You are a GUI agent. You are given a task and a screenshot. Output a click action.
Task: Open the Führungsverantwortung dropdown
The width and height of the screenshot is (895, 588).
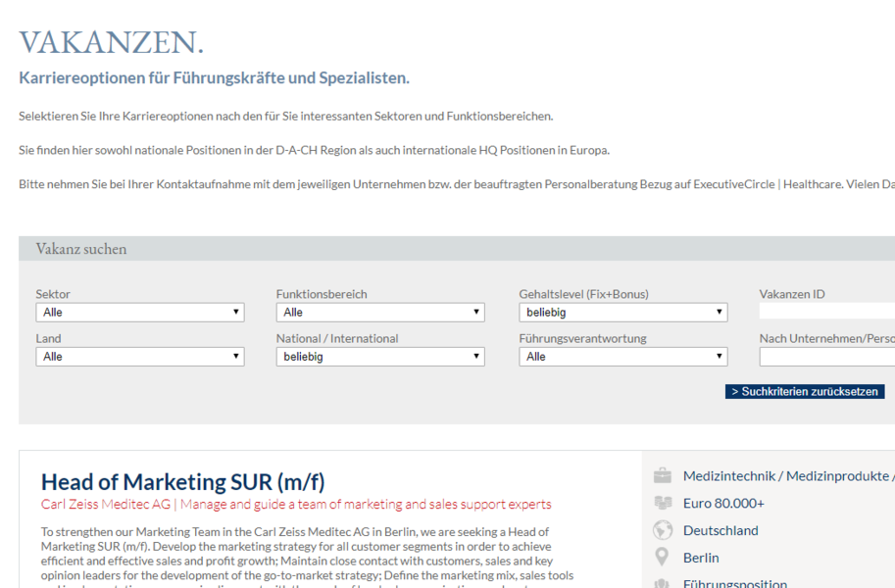622,357
